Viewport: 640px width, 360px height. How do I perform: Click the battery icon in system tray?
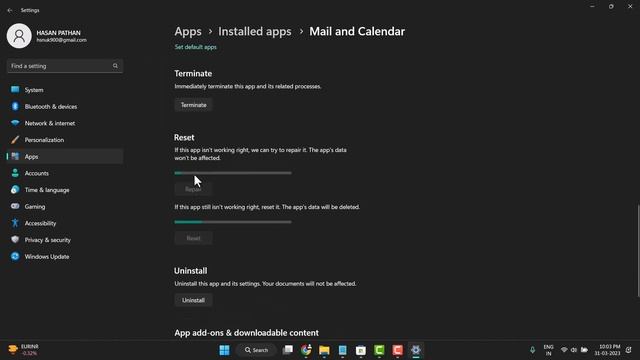[584, 350]
